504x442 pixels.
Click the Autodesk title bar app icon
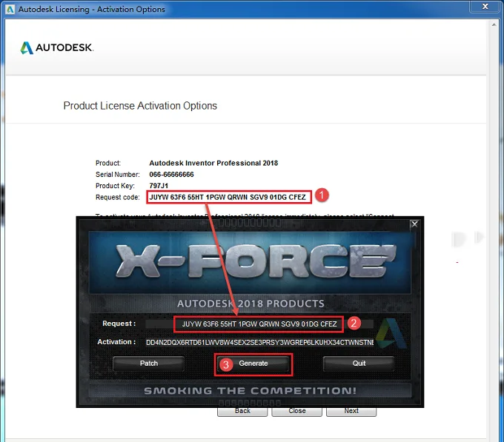[10, 10]
